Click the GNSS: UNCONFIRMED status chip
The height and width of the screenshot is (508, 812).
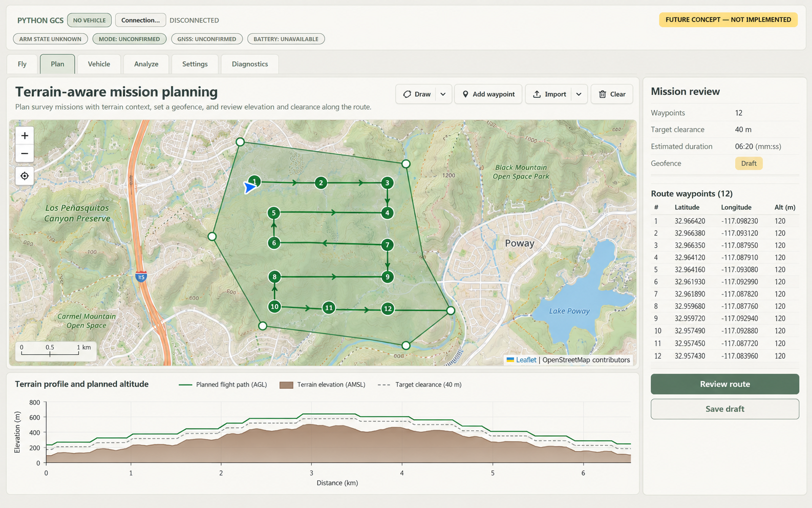click(x=207, y=39)
